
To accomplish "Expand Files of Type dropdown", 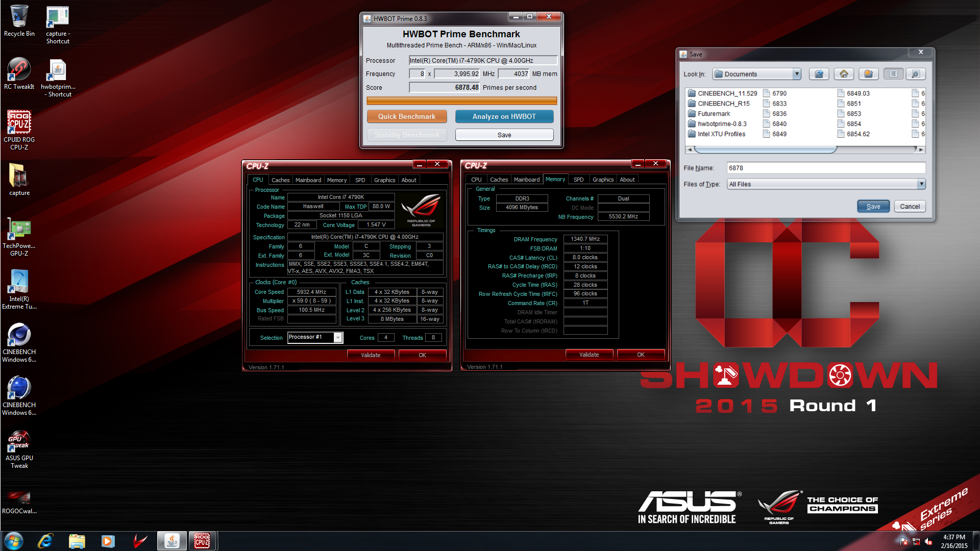I will [x=921, y=184].
